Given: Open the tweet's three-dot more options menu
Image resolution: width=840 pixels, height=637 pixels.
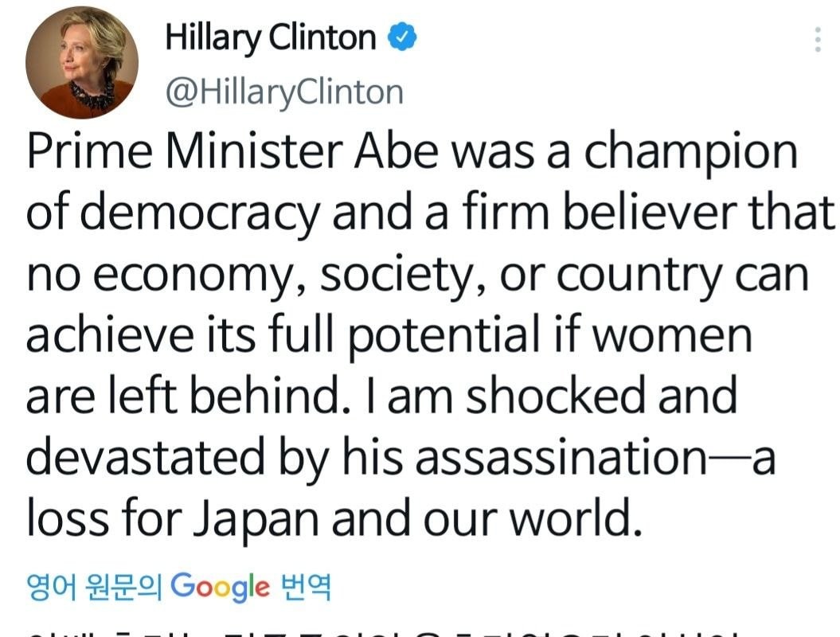Looking at the screenshot, I should click(x=818, y=40).
